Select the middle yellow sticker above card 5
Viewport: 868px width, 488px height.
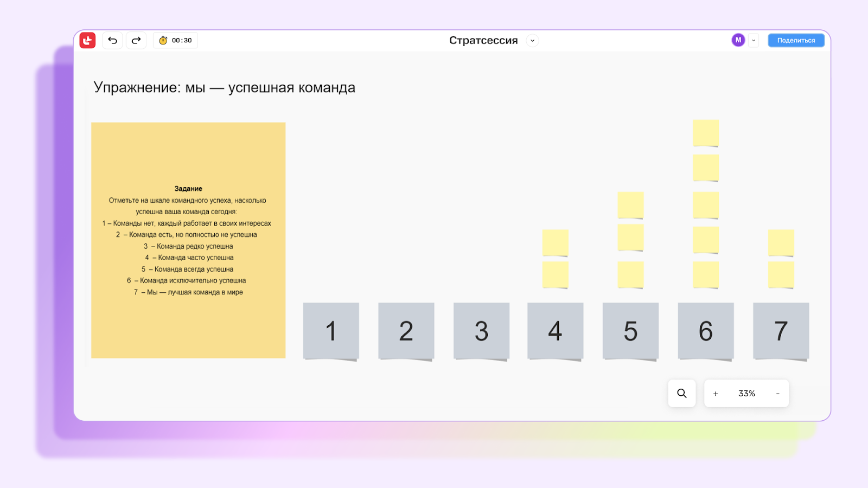tap(630, 237)
